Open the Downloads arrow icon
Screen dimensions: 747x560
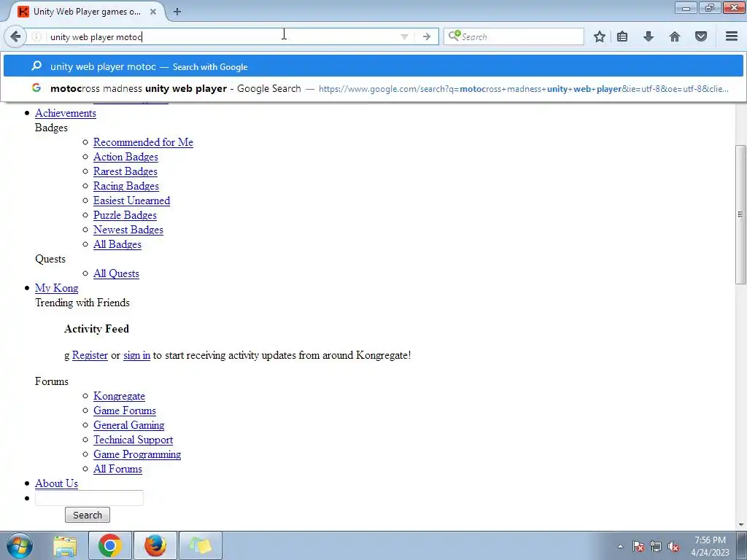(649, 36)
